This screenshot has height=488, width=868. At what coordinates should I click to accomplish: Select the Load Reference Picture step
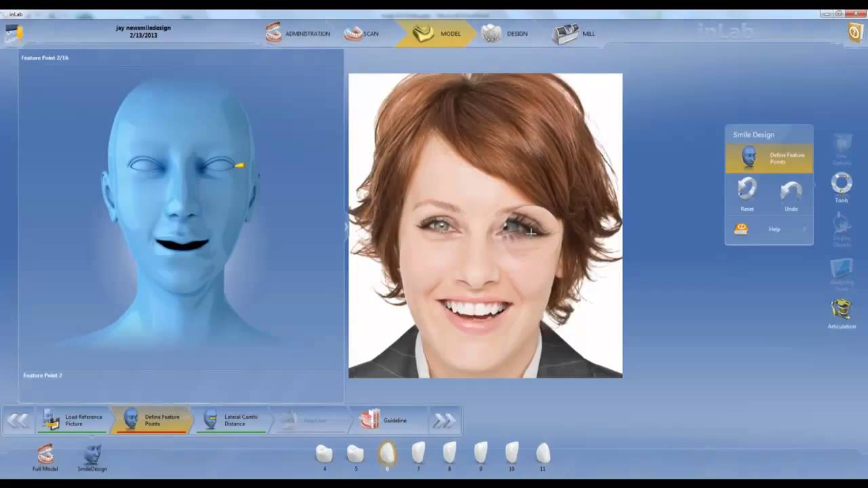coord(72,420)
